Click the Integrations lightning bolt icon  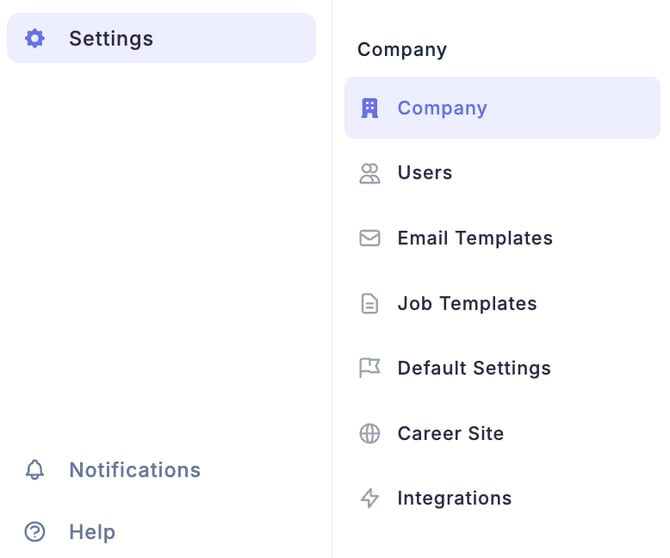pyautogui.click(x=370, y=498)
